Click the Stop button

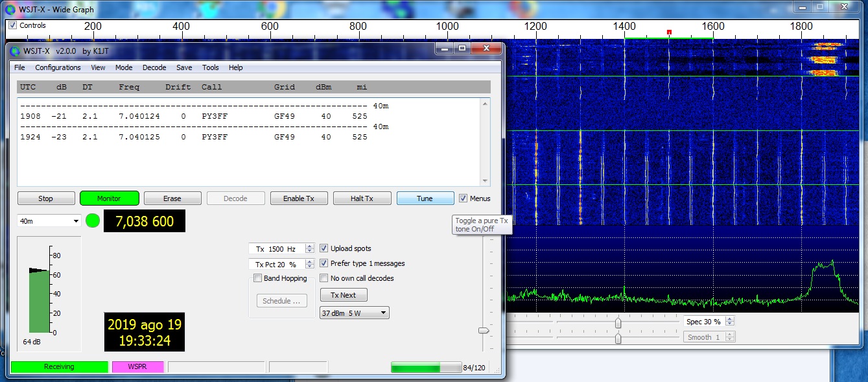45,198
